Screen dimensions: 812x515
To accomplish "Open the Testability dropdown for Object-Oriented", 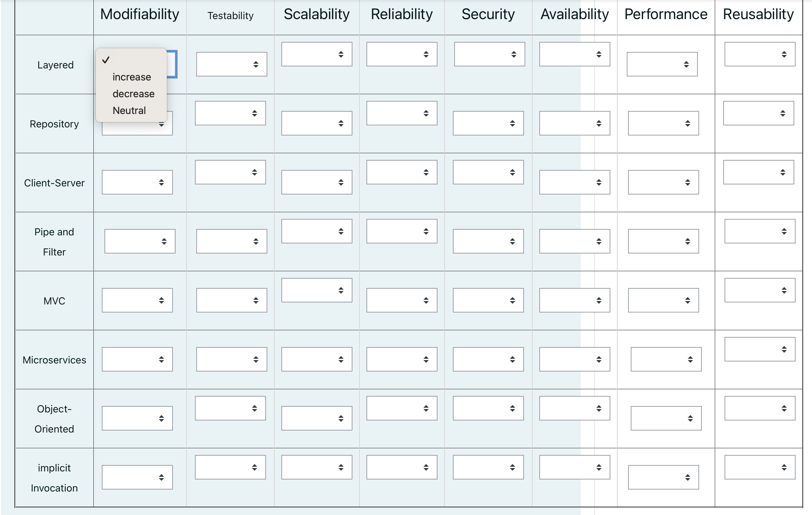I will [x=230, y=408].
